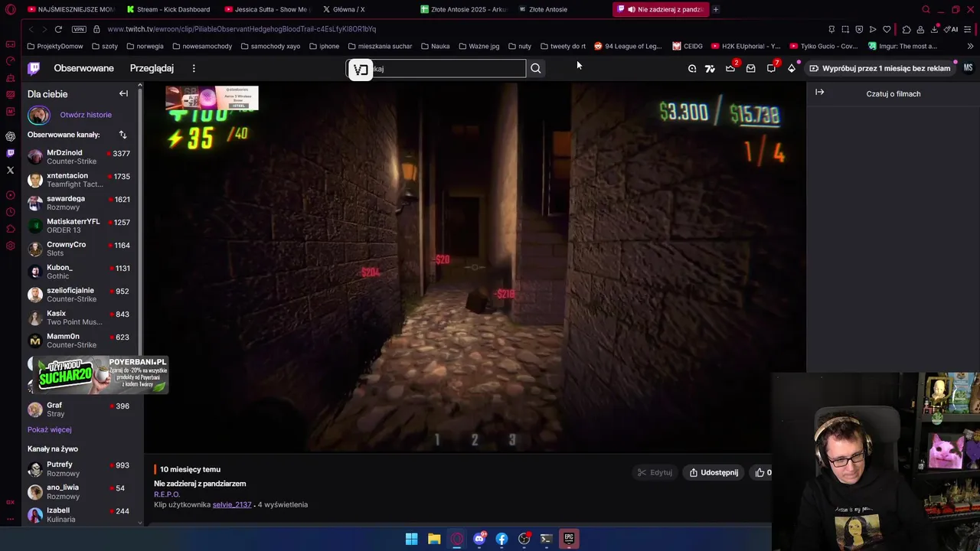The image size is (980, 551).
Task: Focus the Twitch search input field
Action: 436,69
